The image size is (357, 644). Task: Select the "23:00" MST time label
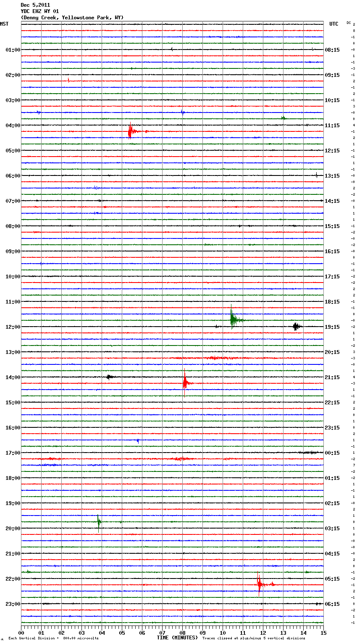pyautogui.click(x=13, y=604)
